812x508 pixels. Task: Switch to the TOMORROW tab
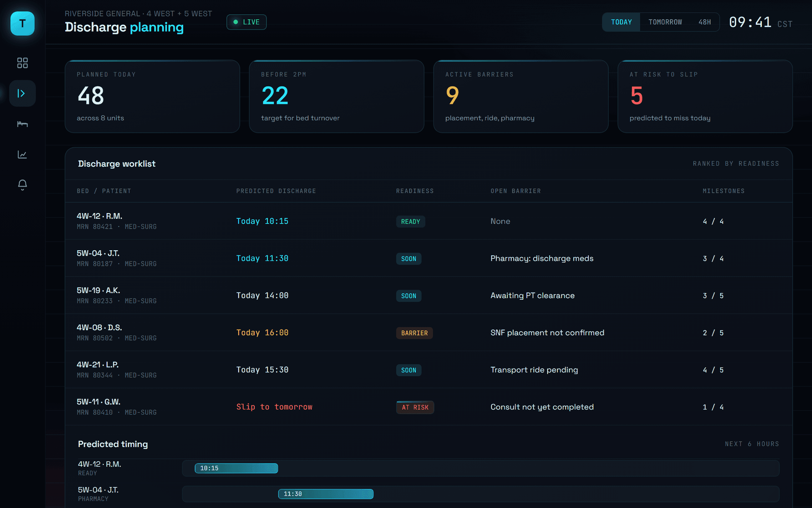point(665,22)
